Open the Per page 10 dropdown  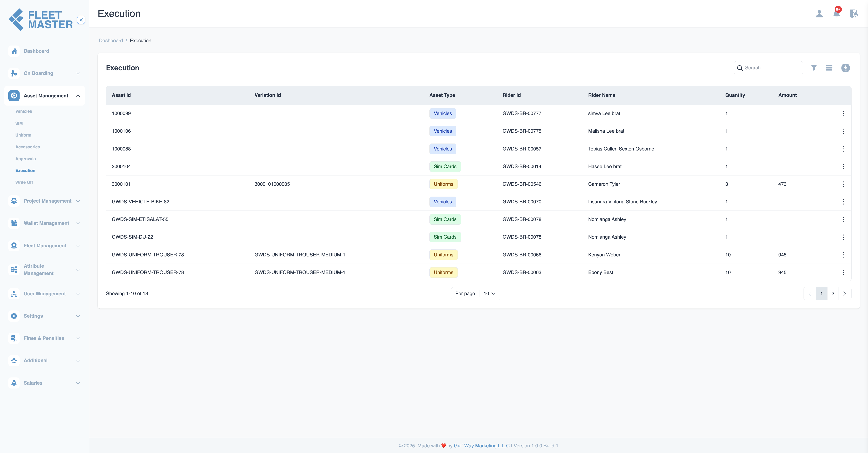[x=489, y=293]
